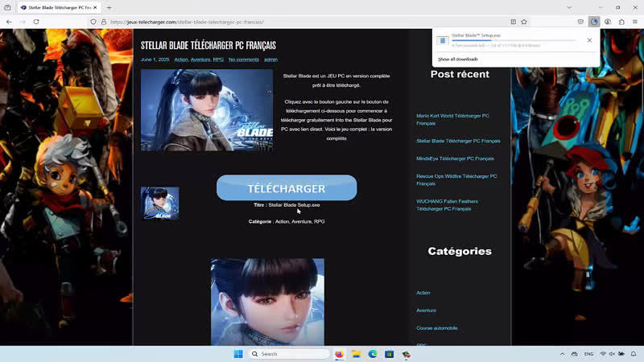Expand the list all tabs arrow

coord(569,7)
